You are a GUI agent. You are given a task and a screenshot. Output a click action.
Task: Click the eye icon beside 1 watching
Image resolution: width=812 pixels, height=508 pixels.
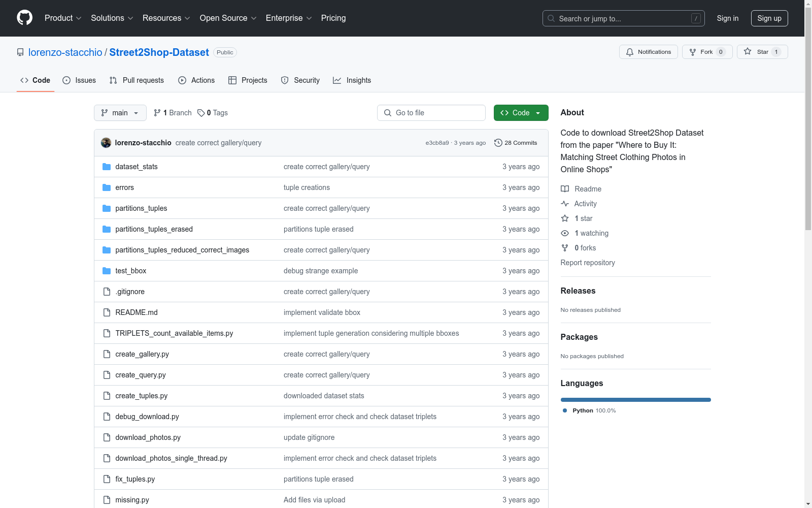[565, 233]
